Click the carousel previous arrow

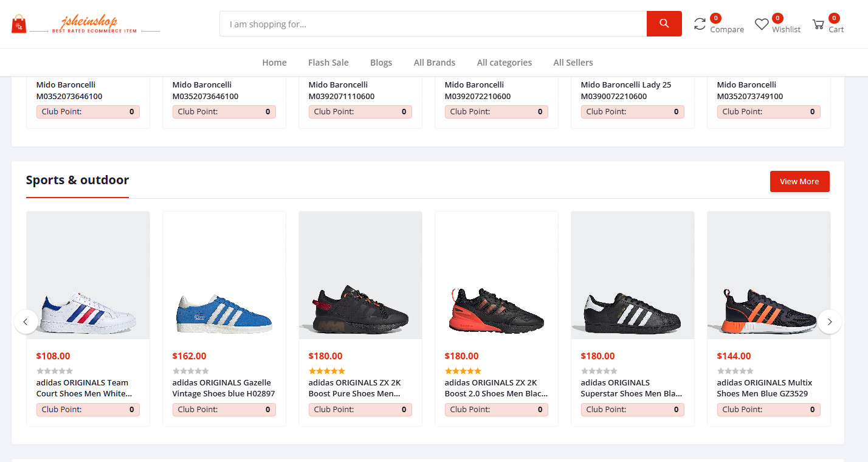pyautogui.click(x=26, y=322)
